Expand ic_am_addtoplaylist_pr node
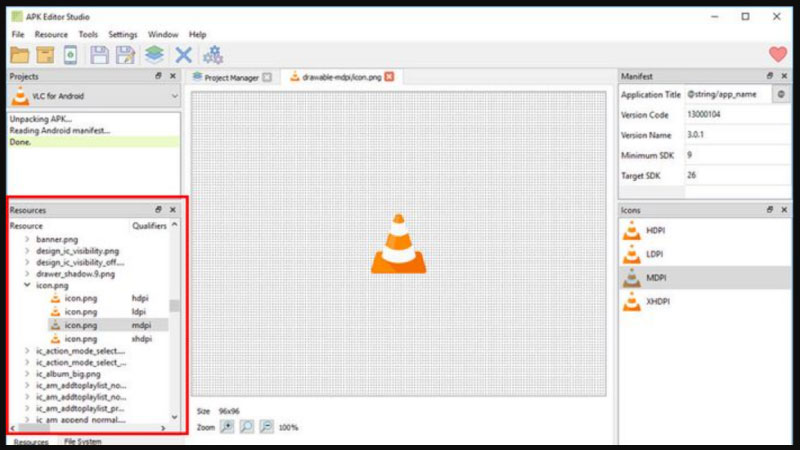The image size is (800, 450). point(28,408)
